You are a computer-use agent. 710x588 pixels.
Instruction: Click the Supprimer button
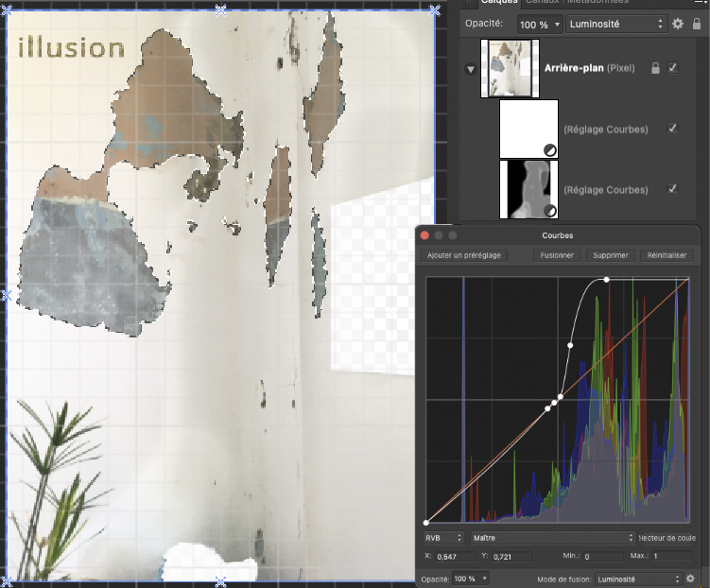[x=611, y=255]
